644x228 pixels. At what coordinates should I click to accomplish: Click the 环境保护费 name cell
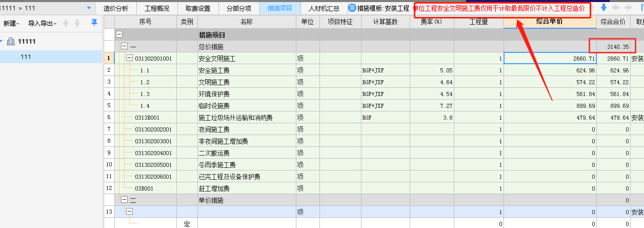pyautogui.click(x=246, y=94)
